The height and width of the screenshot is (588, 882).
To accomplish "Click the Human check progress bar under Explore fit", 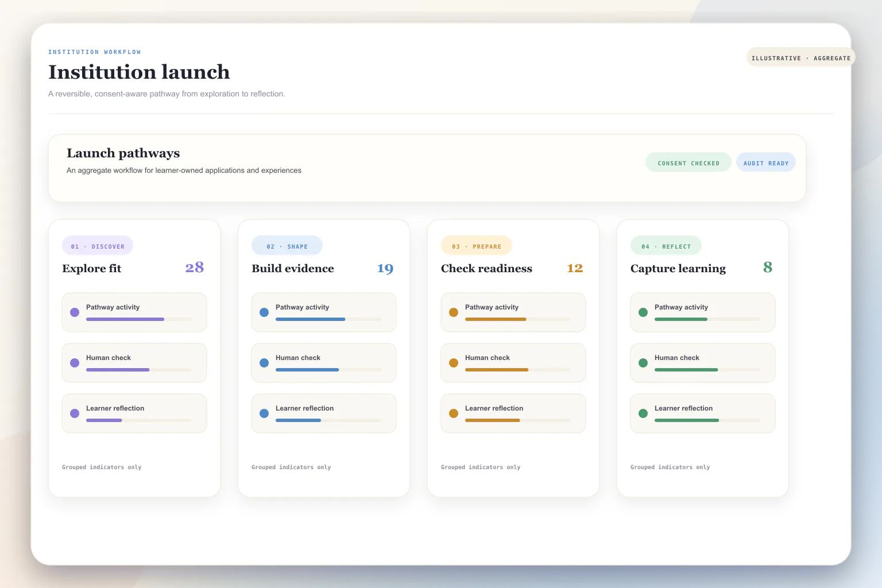I will pyautogui.click(x=139, y=370).
